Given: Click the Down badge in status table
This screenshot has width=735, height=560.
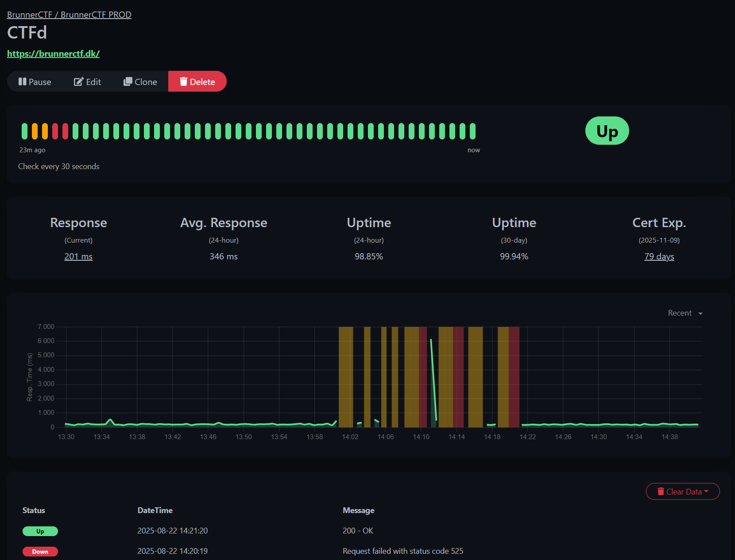Looking at the screenshot, I should point(40,552).
